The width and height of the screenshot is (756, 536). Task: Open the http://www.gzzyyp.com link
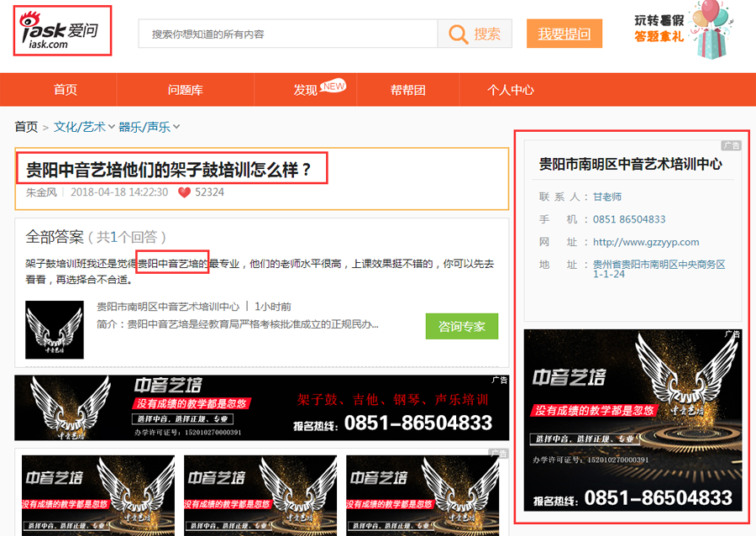coord(646,242)
